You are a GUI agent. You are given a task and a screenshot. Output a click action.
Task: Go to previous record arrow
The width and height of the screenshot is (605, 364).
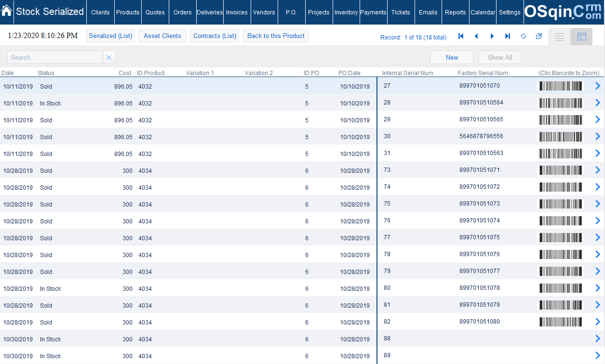pos(476,36)
